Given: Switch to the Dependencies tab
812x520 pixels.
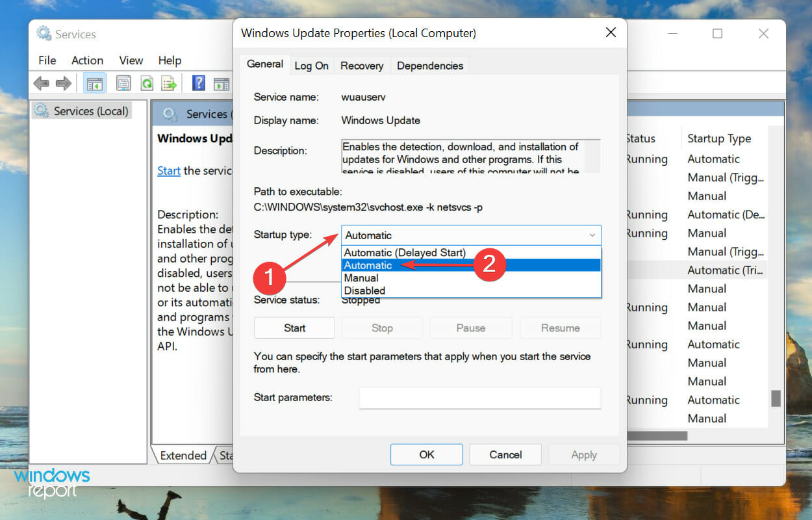Looking at the screenshot, I should pos(430,66).
